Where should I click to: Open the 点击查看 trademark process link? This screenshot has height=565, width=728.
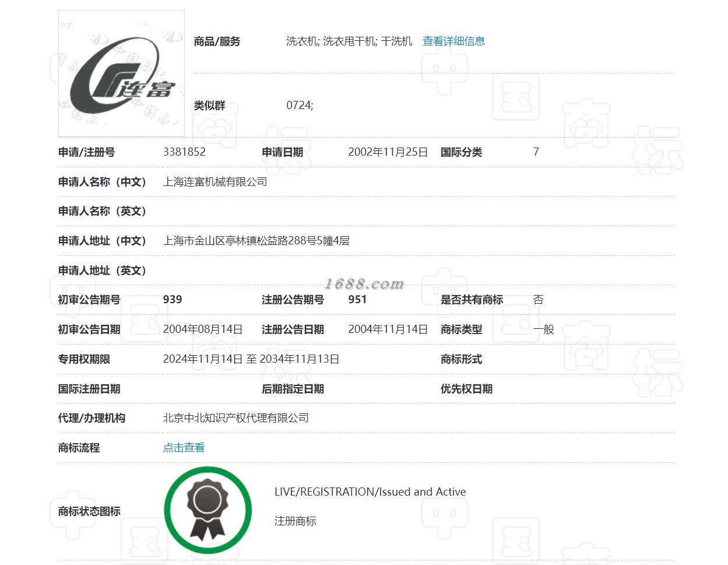pyautogui.click(x=184, y=448)
